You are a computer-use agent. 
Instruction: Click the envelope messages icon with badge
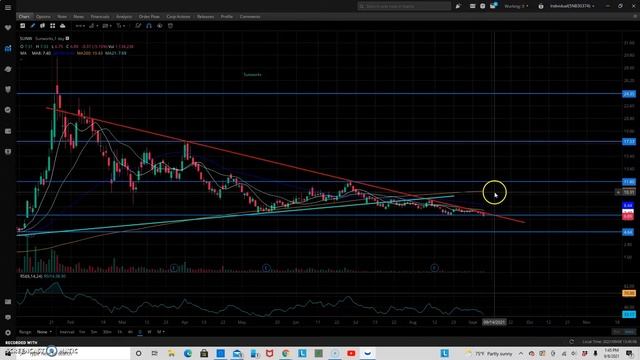pos(493,6)
